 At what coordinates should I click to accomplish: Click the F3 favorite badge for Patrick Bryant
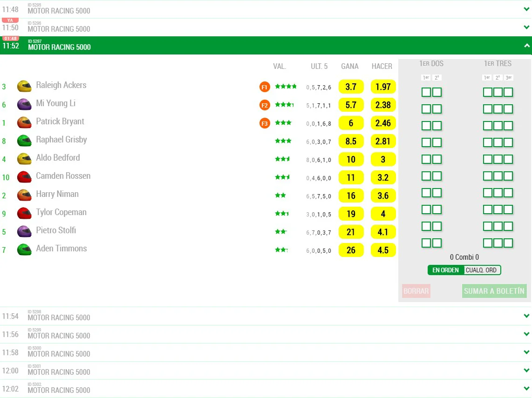pos(265,123)
